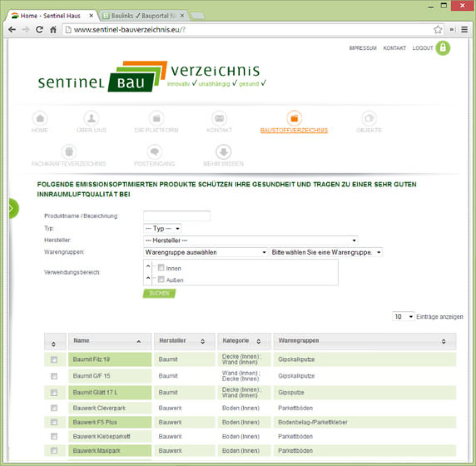Collapse the Innen tree node arrow
The width and height of the screenshot is (476, 466).
pyautogui.click(x=148, y=266)
